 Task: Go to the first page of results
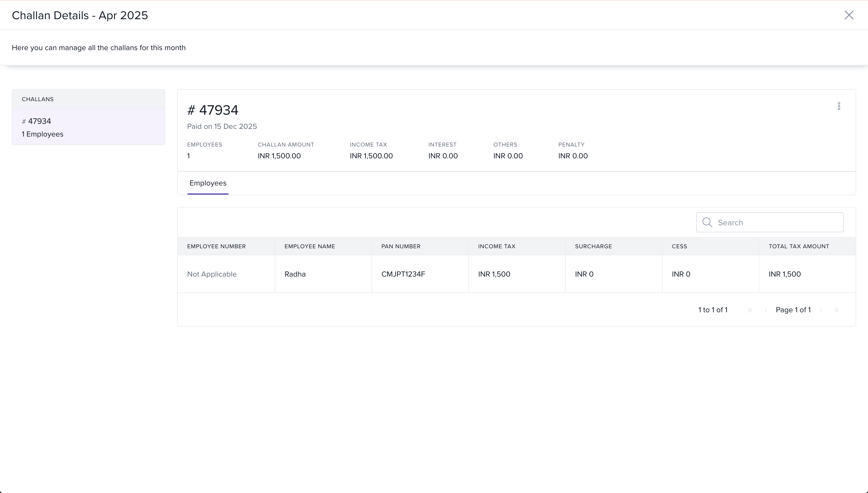(x=750, y=310)
